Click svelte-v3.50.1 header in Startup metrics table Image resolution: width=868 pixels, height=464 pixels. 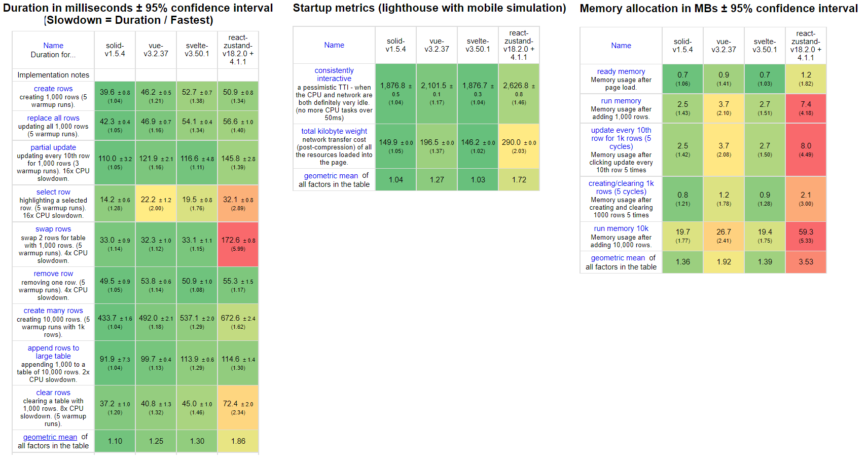coord(478,45)
